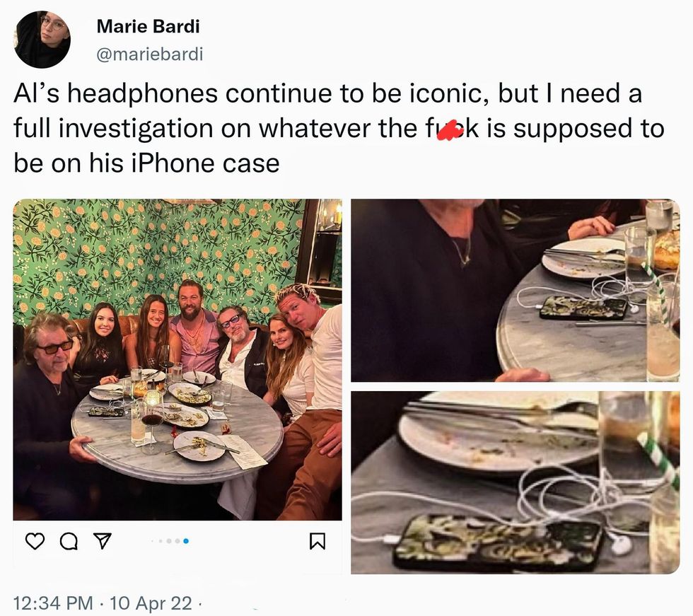The image size is (693, 616).
Task: Click the red scribble over censored word
Action: pyautogui.click(x=447, y=130)
